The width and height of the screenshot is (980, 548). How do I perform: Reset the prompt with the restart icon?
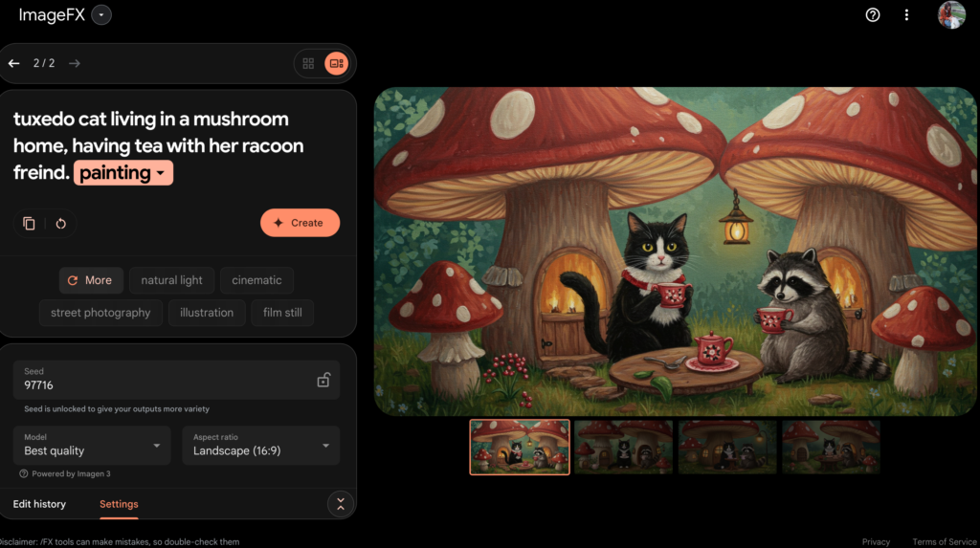(60, 223)
